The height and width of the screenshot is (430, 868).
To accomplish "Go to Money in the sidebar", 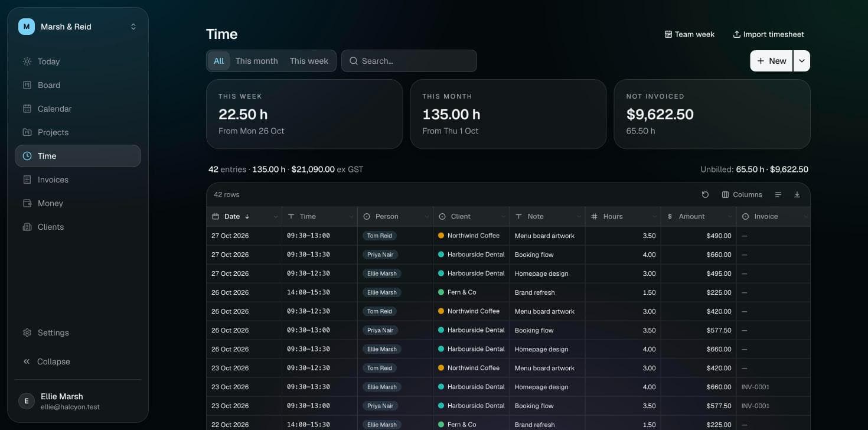I will [78, 203].
